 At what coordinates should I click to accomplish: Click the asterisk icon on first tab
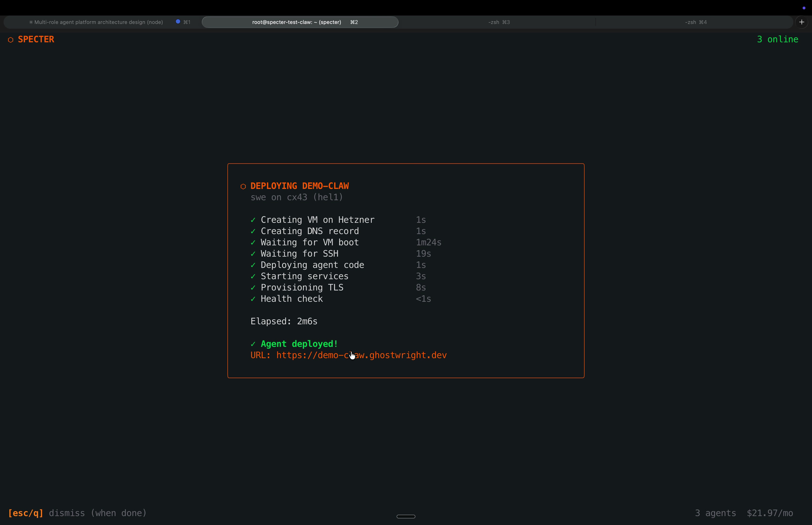(x=31, y=22)
